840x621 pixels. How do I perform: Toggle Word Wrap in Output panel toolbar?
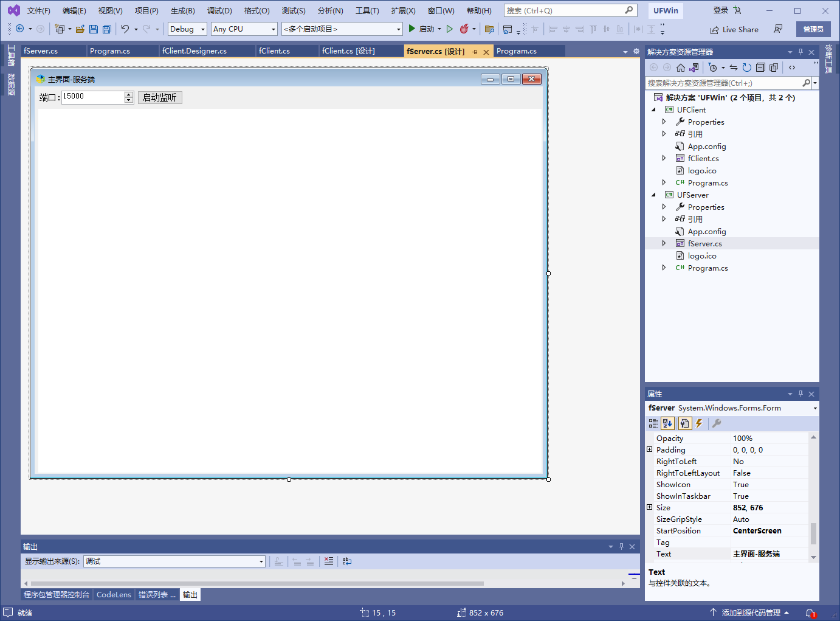point(347,561)
